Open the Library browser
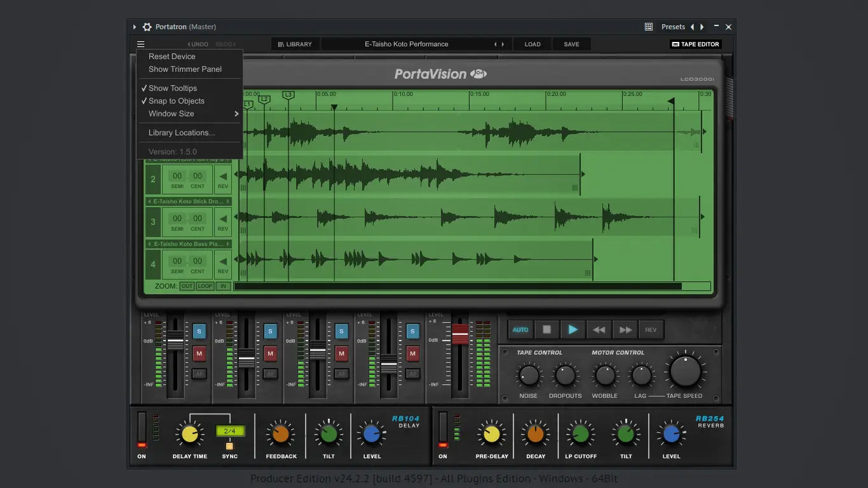This screenshot has width=868, height=488. (x=295, y=44)
